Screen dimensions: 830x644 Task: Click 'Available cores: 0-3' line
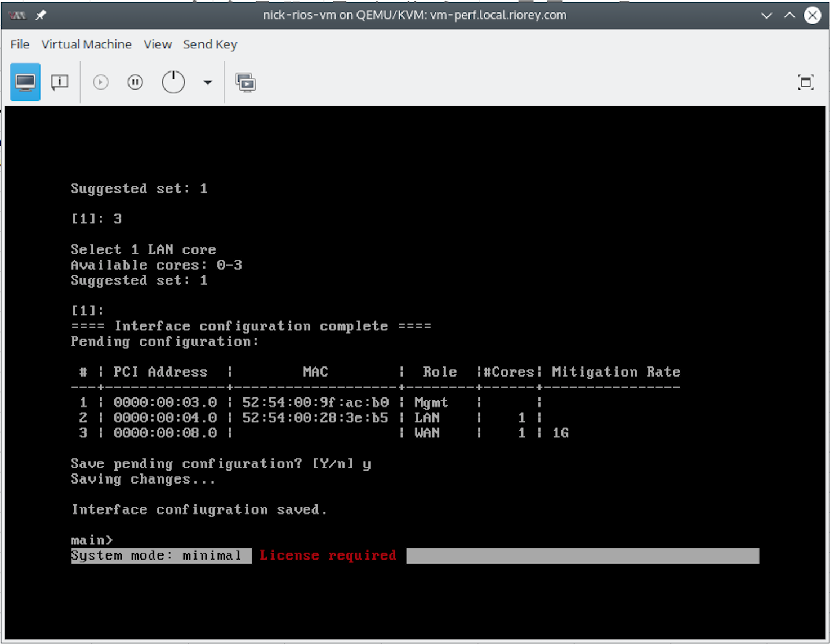(156, 265)
